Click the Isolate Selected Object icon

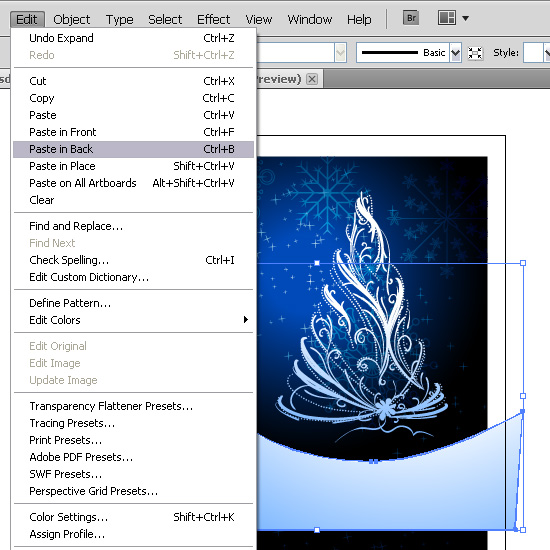[x=475, y=53]
